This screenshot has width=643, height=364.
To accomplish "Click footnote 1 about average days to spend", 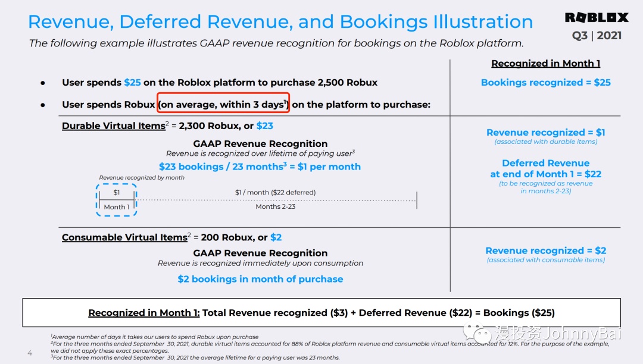I will click(x=155, y=337).
